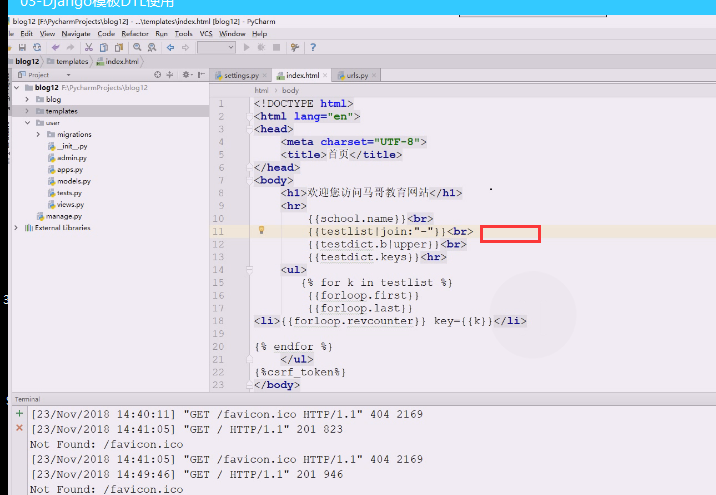716x495 pixels.
Task: Open the Navigate menu
Action: click(76, 34)
